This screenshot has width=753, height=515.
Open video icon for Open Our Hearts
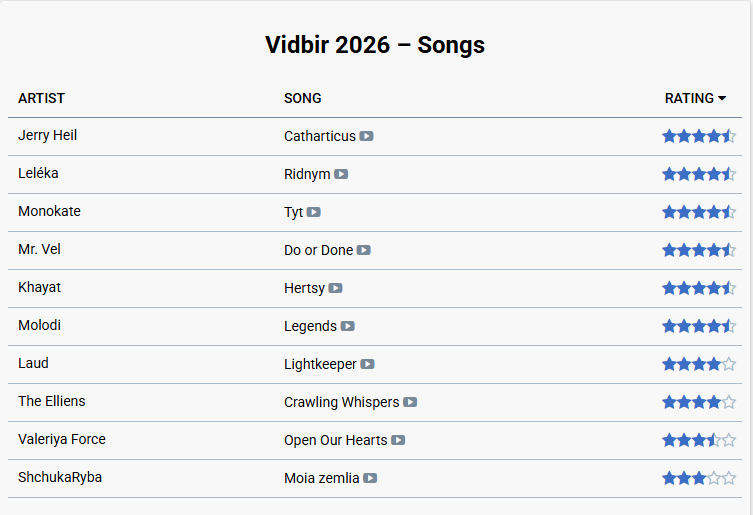(398, 440)
